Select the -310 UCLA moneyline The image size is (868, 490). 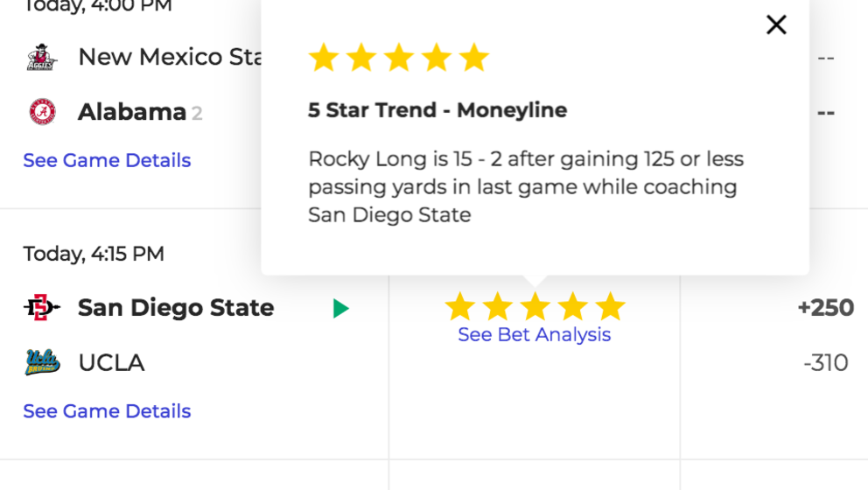[825, 362]
